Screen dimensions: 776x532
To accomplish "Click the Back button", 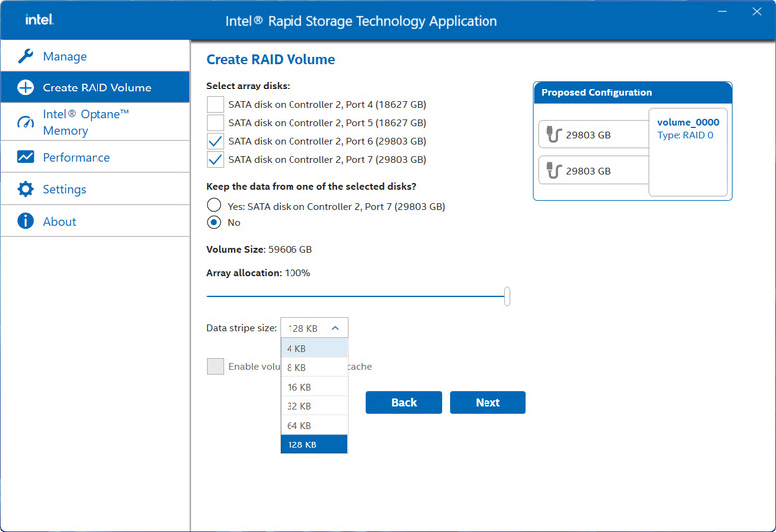I will click(404, 403).
